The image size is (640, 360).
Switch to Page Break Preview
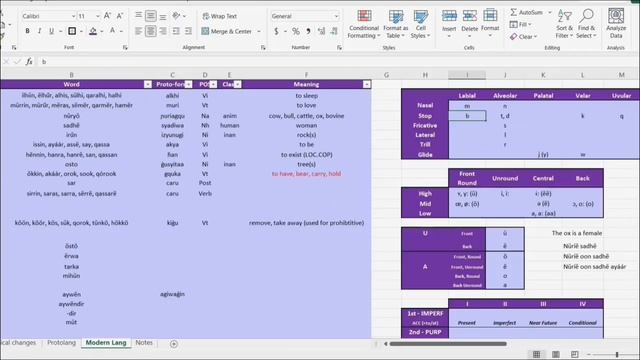coord(574,354)
